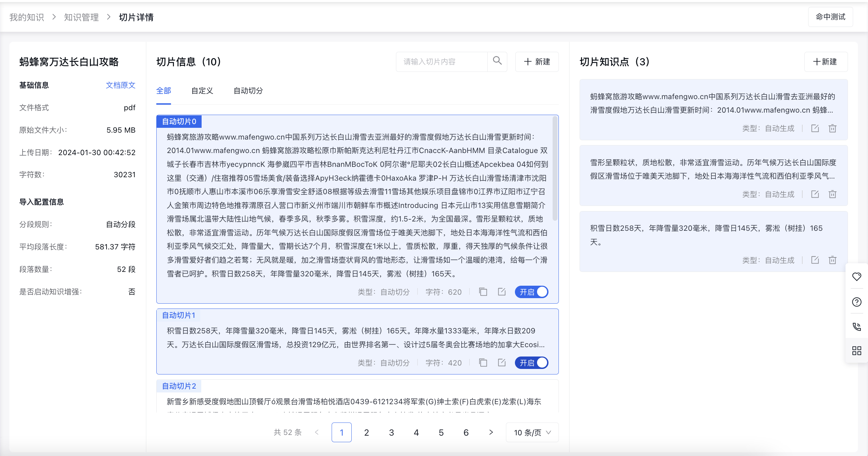Click the 命中测试 button
The width and height of the screenshot is (868, 456).
point(830,17)
